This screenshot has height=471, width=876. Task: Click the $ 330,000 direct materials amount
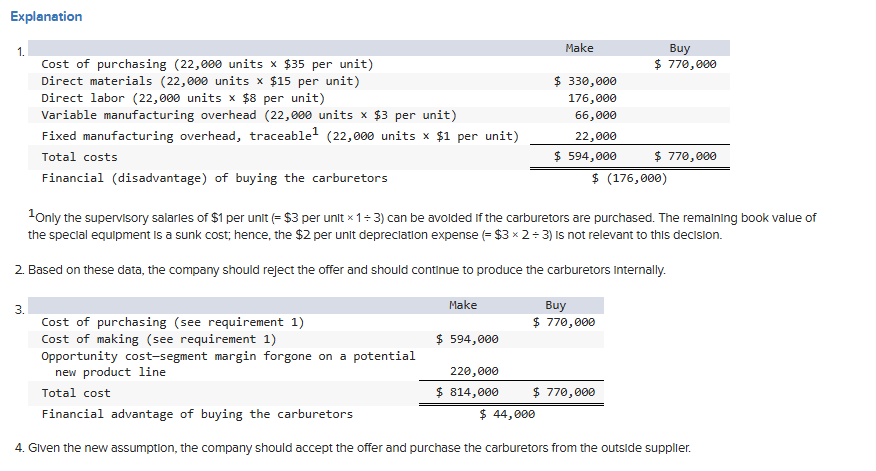(586, 81)
